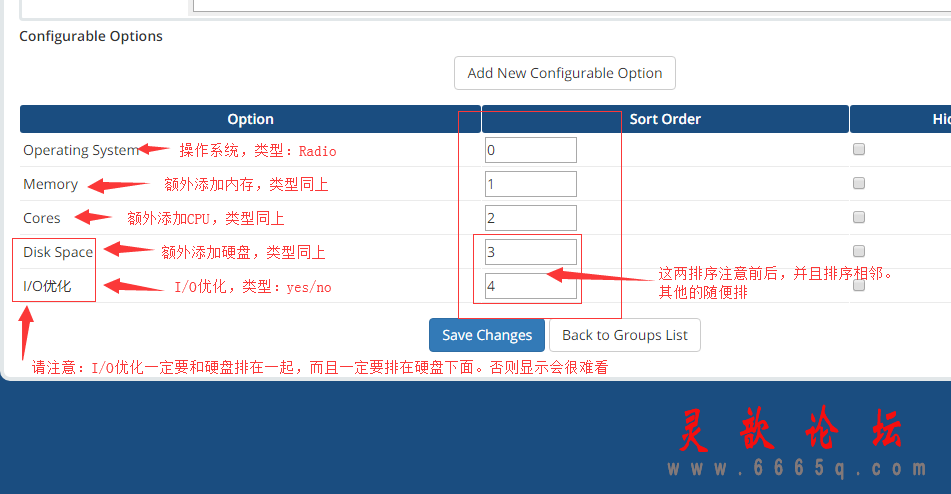
Task: Save Changes to configurable options
Action: tap(486, 335)
